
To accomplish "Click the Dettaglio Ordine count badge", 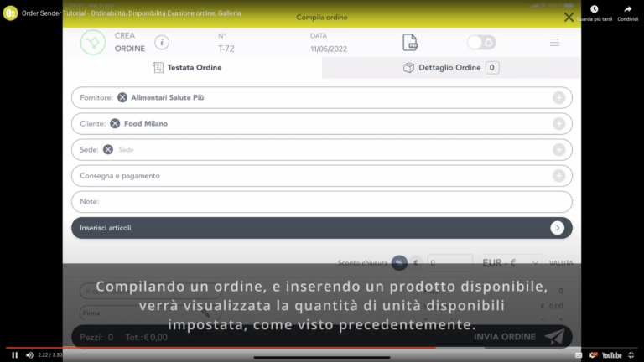I will [492, 67].
